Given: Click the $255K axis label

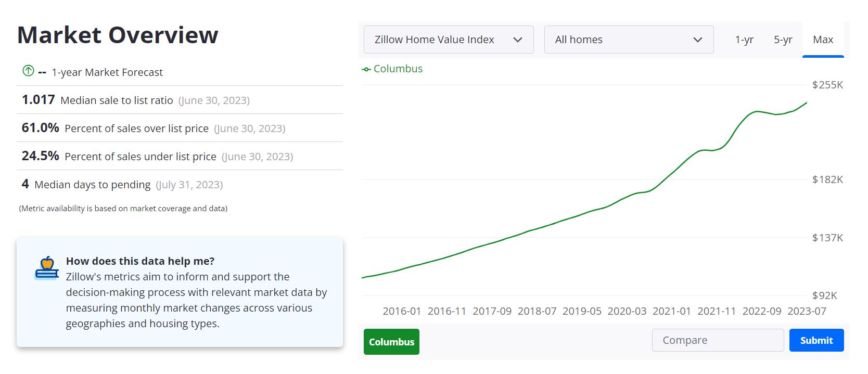Looking at the screenshot, I should [827, 85].
